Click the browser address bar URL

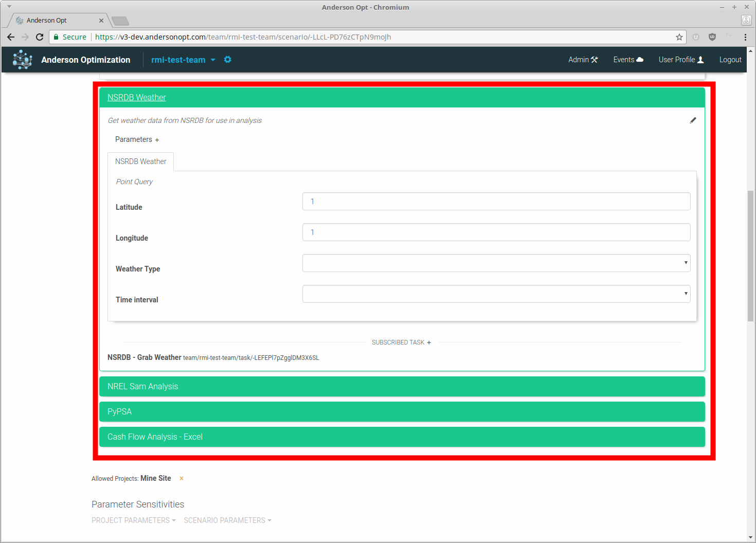click(243, 37)
